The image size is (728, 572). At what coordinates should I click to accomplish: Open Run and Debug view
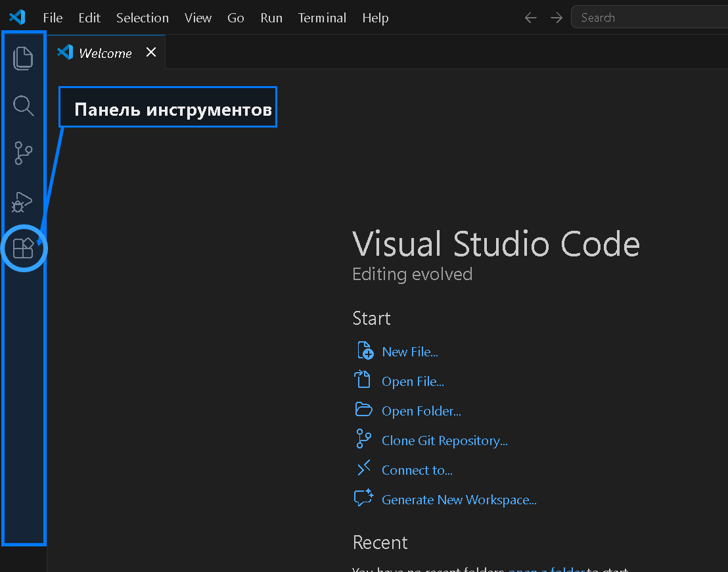(22, 202)
